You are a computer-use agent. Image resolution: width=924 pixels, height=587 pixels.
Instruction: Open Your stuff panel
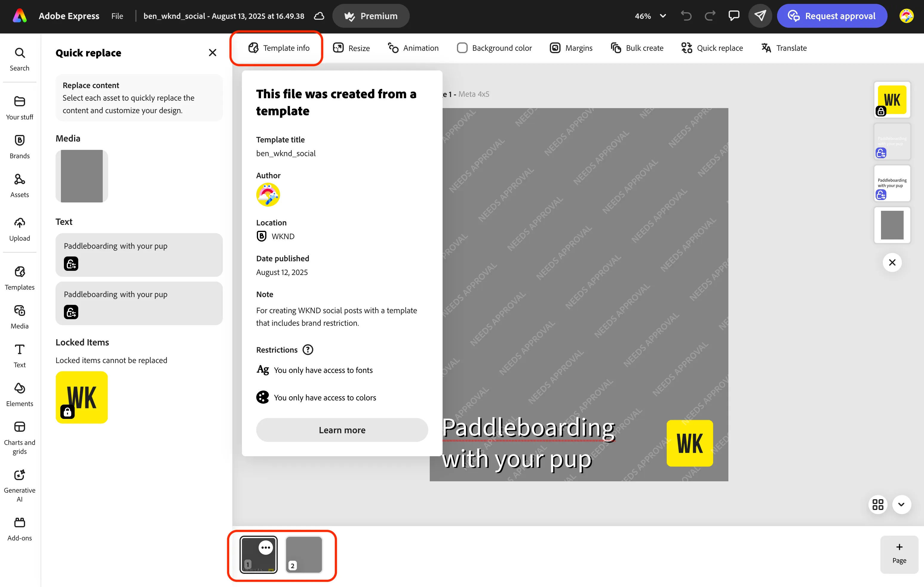[20, 108]
